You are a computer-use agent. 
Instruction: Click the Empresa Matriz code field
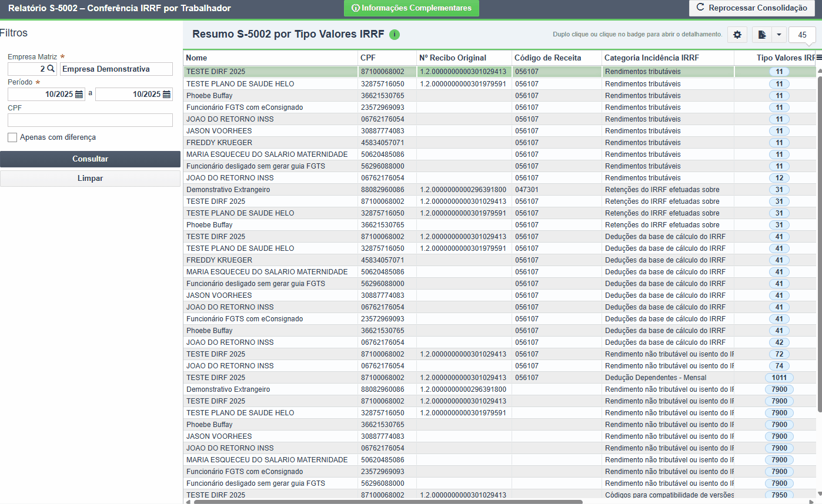point(27,69)
